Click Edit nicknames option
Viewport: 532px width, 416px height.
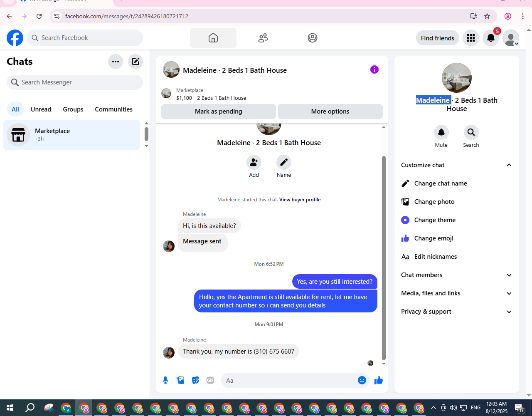tap(456, 257)
